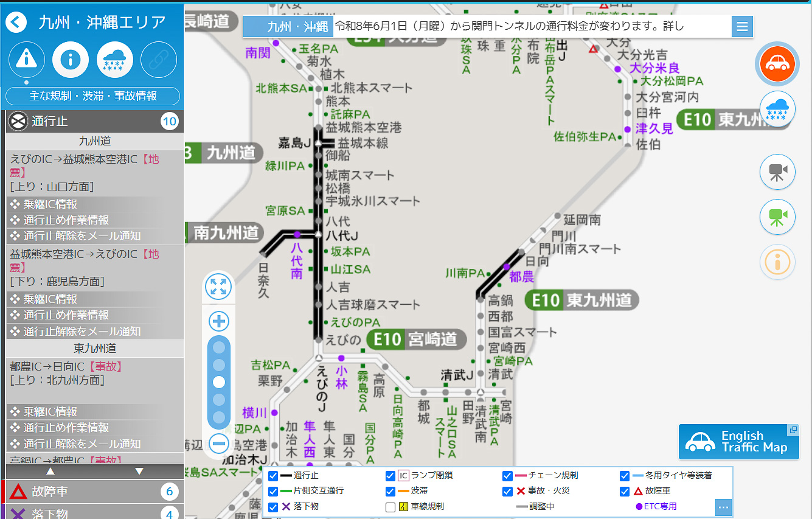Open the warning triangle regulation info icon
The width and height of the screenshot is (812, 519).
26,60
